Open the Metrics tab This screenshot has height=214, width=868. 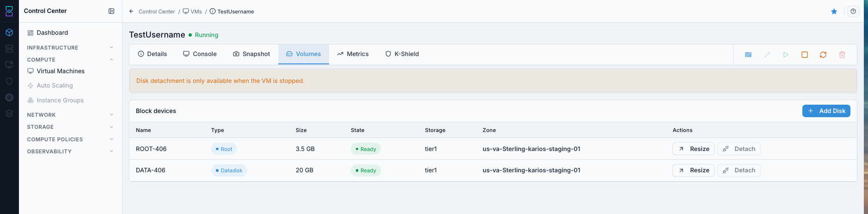click(353, 54)
